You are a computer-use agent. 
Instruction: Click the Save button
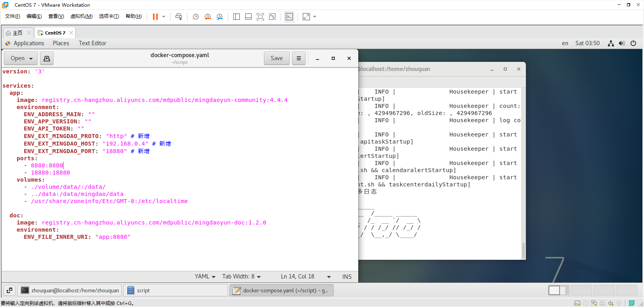[x=277, y=58]
